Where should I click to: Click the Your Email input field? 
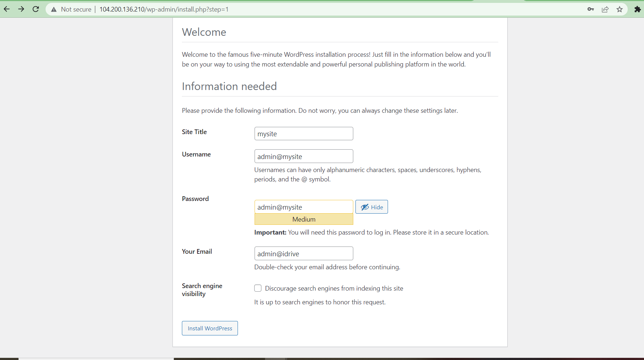click(304, 253)
